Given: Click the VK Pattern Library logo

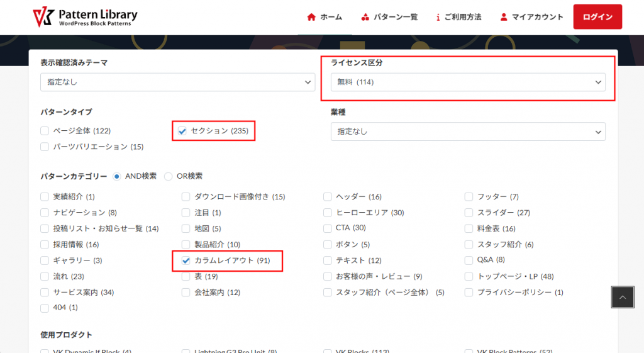Looking at the screenshot, I should point(85,18).
